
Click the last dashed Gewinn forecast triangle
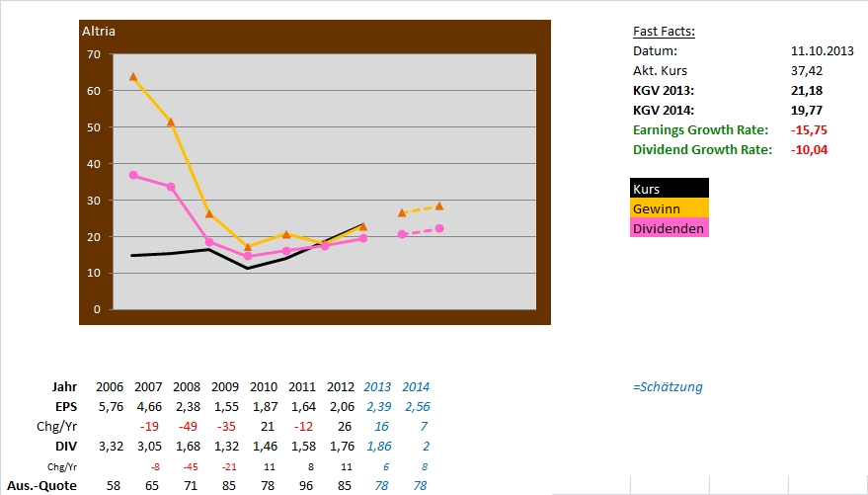pyautogui.click(x=439, y=206)
